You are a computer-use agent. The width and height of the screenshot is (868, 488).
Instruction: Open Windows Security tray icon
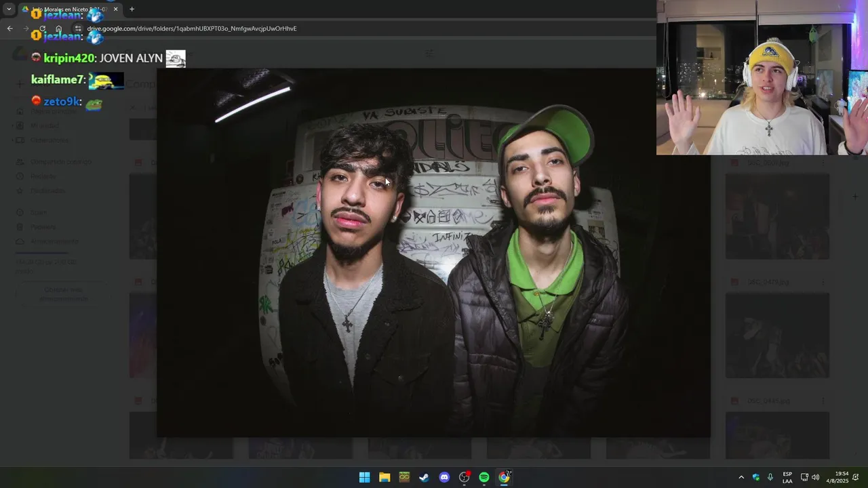(x=756, y=477)
